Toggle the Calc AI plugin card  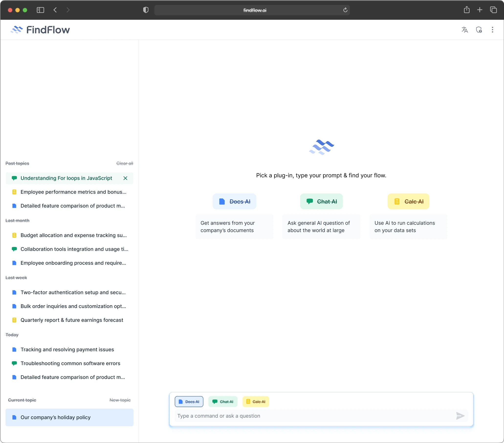coord(408,201)
